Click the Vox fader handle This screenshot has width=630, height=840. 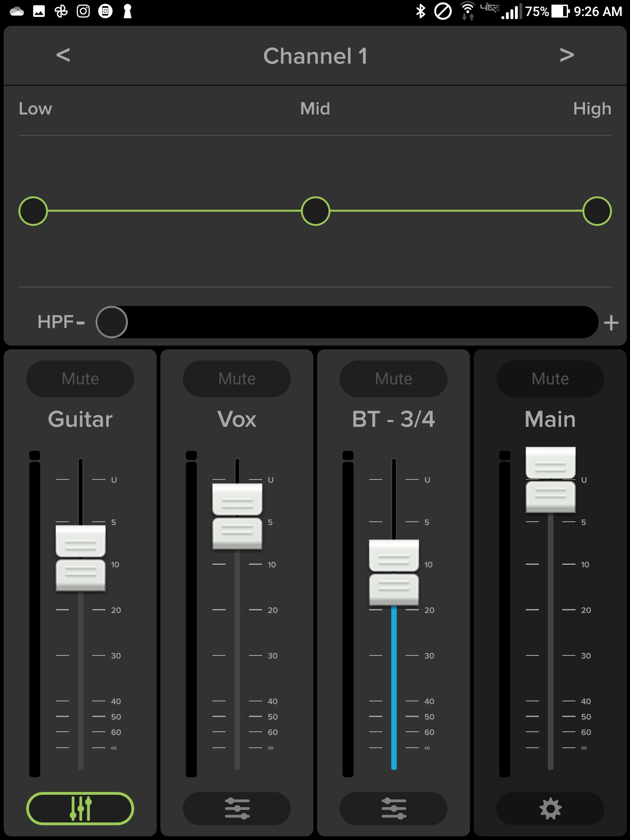[x=237, y=516]
